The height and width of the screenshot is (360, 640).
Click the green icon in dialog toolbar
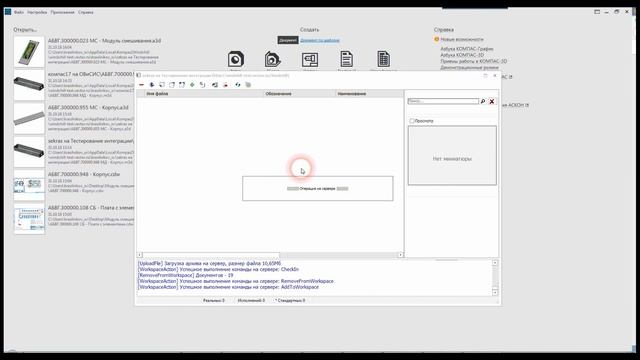point(192,85)
